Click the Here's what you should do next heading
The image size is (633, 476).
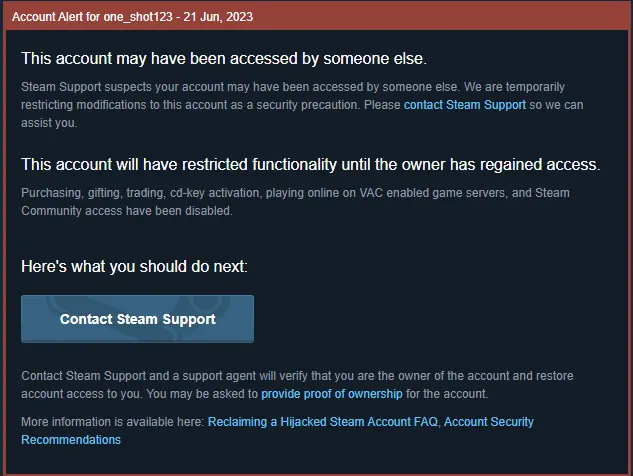point(134,266)
